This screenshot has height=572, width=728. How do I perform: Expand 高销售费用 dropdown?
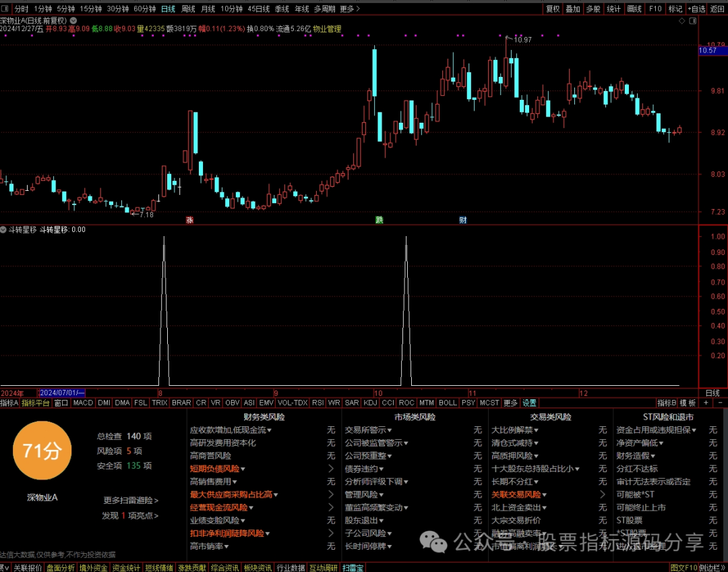[235, 482]
